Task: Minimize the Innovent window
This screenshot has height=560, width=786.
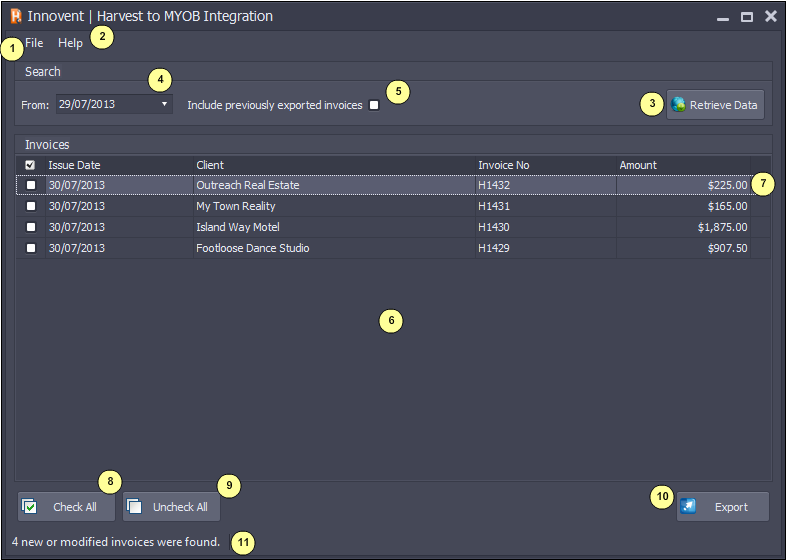Action: [722, 18]
